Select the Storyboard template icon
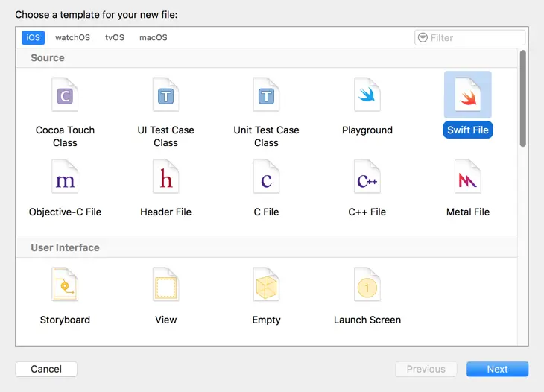This screenshot has height=392, width=544. 65,286
